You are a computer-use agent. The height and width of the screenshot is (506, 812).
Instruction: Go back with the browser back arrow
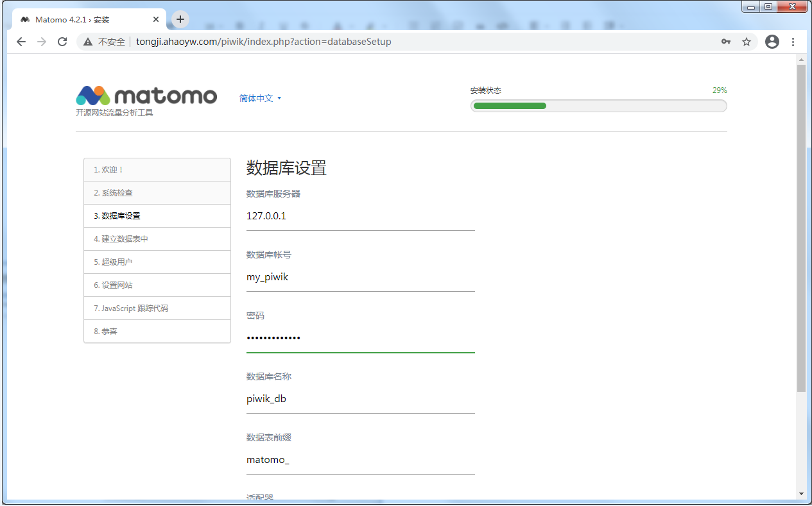[x=21, y=42]
